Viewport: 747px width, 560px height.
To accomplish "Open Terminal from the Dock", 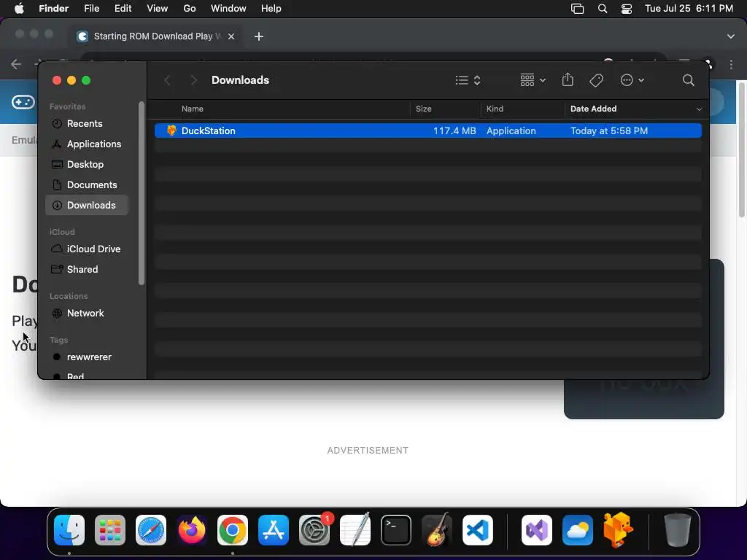I will pos(396,530).
